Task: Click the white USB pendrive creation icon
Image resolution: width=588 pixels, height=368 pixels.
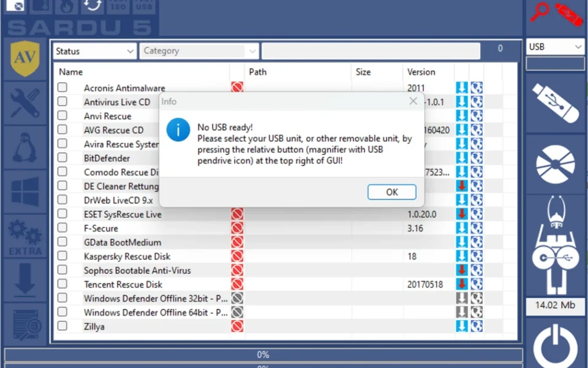Action: [x=556, y=103]
